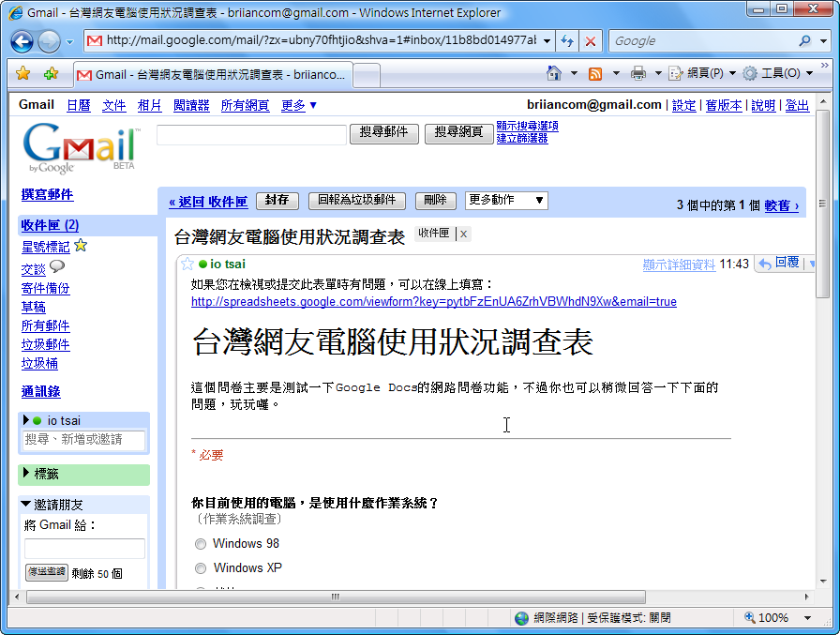Go back using browser Back arrow

[x=22, y=41]
